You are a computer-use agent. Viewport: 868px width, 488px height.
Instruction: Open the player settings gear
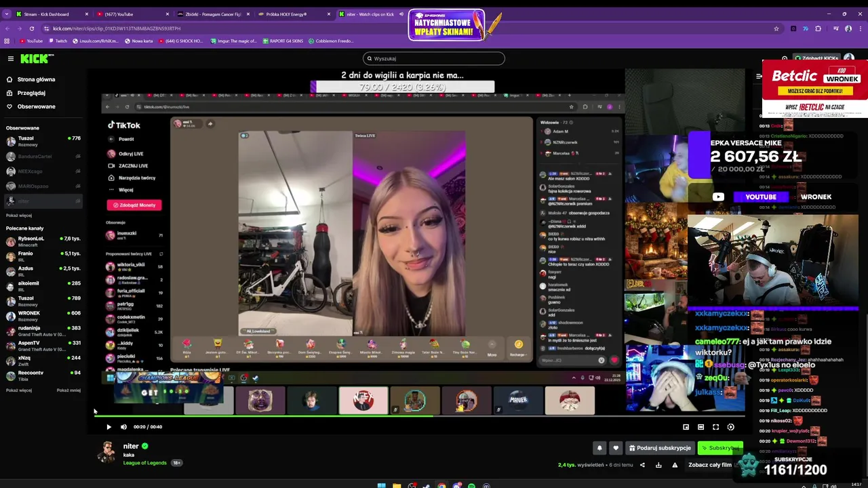(730, 427)
